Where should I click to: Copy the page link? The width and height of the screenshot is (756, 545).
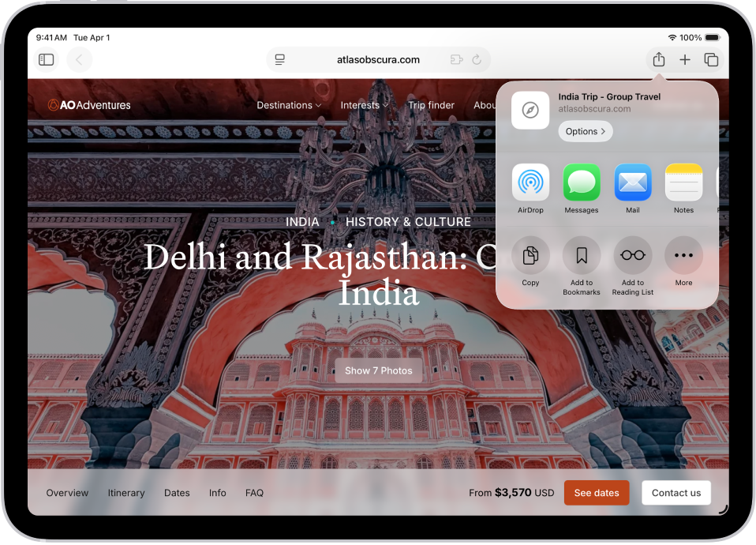530,254
